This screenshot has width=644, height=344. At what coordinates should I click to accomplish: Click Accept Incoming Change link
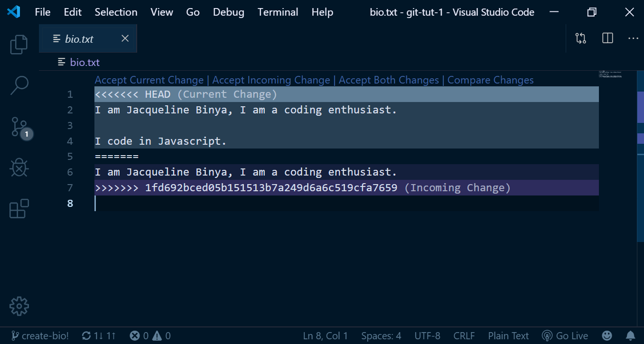click(271, 80)
